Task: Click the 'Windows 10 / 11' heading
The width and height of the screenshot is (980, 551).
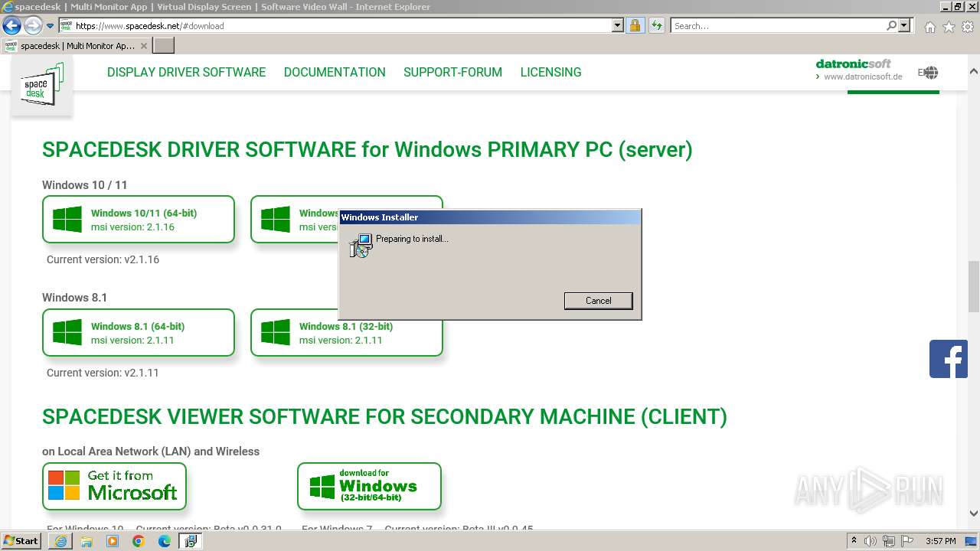Action: point(85,185)
